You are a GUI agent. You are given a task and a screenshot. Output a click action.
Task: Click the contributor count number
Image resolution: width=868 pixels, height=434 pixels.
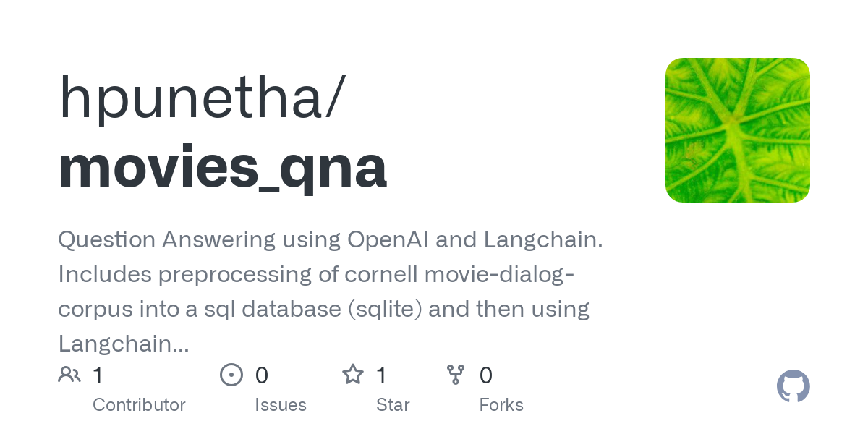click(98, 375)
